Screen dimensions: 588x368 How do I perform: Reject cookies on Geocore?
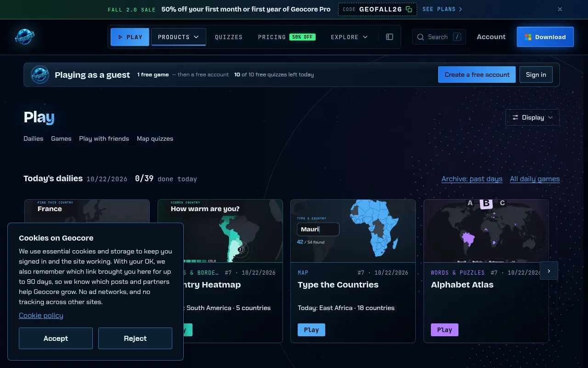tap(135, 338)
